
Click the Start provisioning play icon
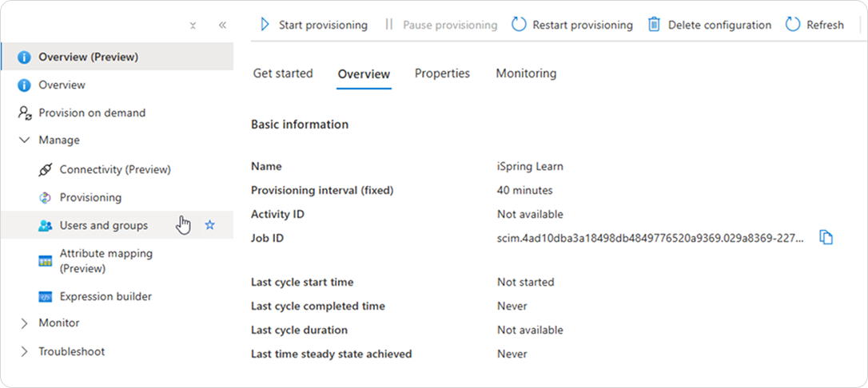[x=265, y=25]
